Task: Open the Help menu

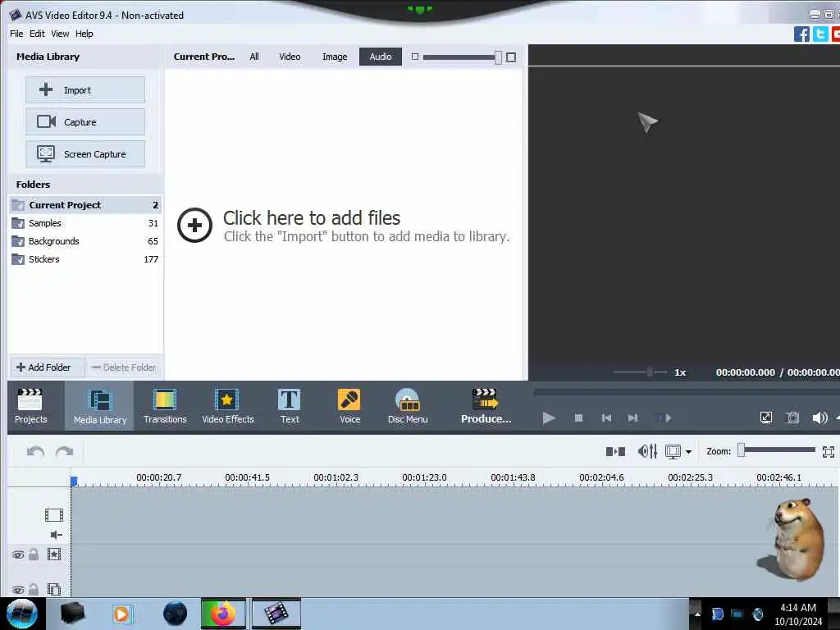Action: (84, 34)
